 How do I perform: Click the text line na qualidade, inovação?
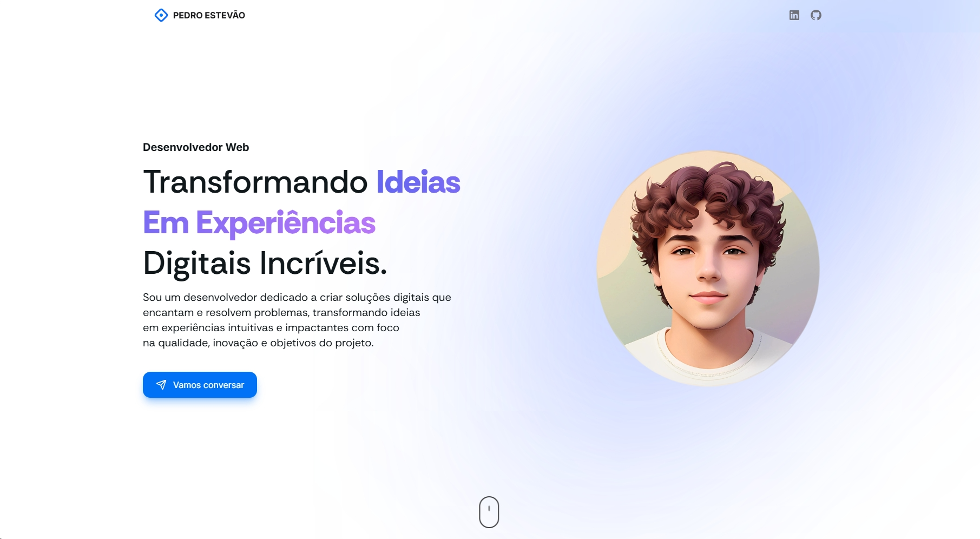[x=258, y=343]
